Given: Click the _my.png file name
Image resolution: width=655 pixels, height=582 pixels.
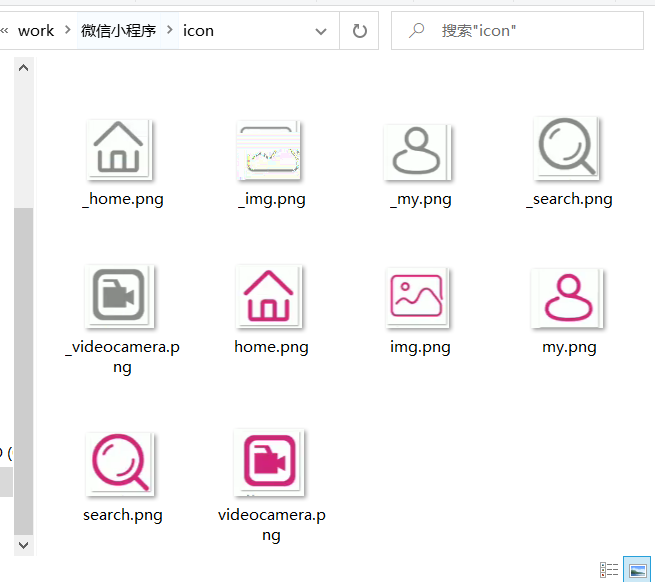Looking at the screenshot, I should [x=421, y=199].
